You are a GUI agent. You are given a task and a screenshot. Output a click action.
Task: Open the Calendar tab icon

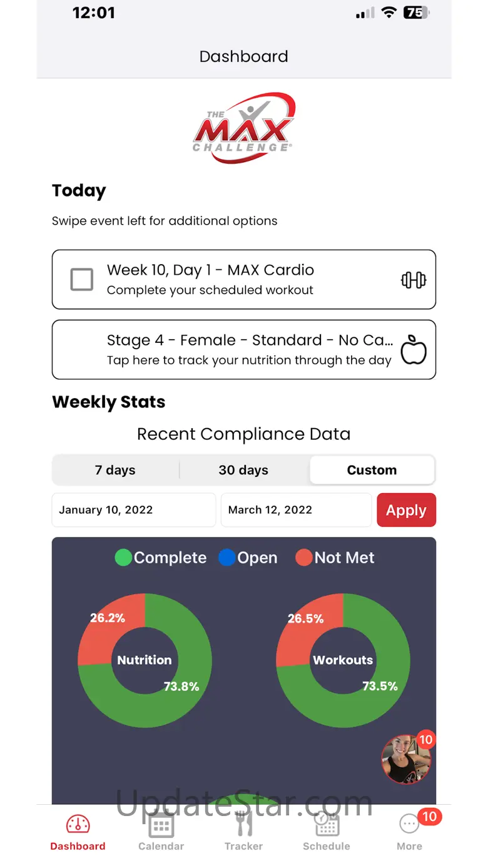point(161,824)
